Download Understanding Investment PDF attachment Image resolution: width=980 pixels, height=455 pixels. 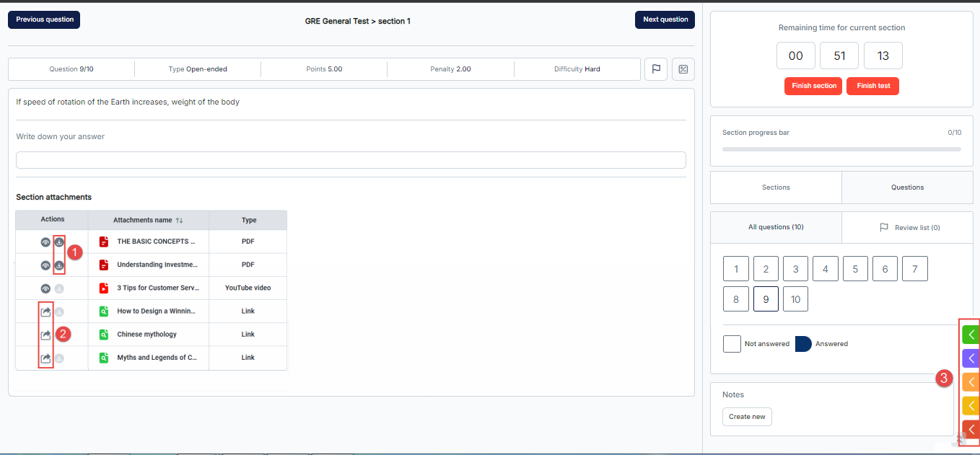tap(59, 265)
